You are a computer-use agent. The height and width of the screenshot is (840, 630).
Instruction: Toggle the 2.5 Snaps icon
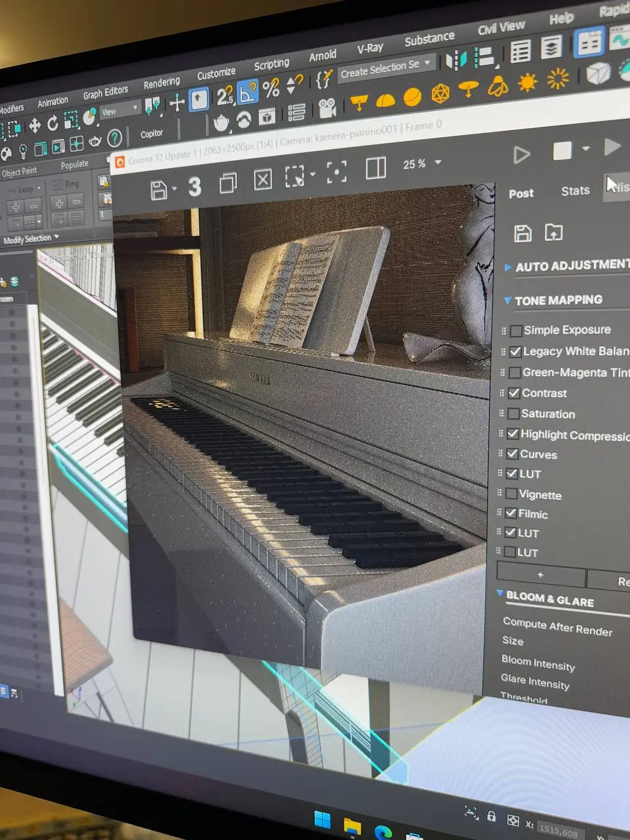pyautogui.click(x=225, y=96)
